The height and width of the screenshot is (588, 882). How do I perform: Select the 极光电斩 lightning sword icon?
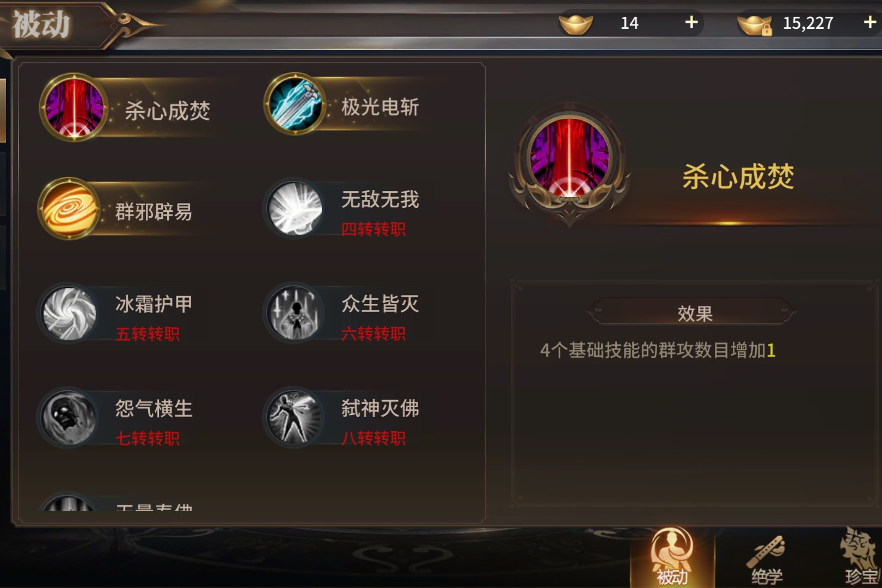tap(296, 103)
